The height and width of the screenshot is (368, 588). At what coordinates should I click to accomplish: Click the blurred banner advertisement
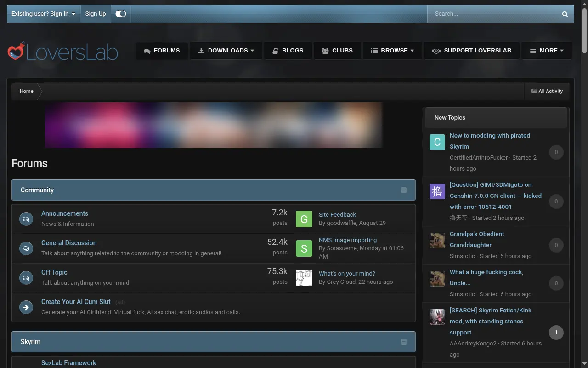[214, 125]
